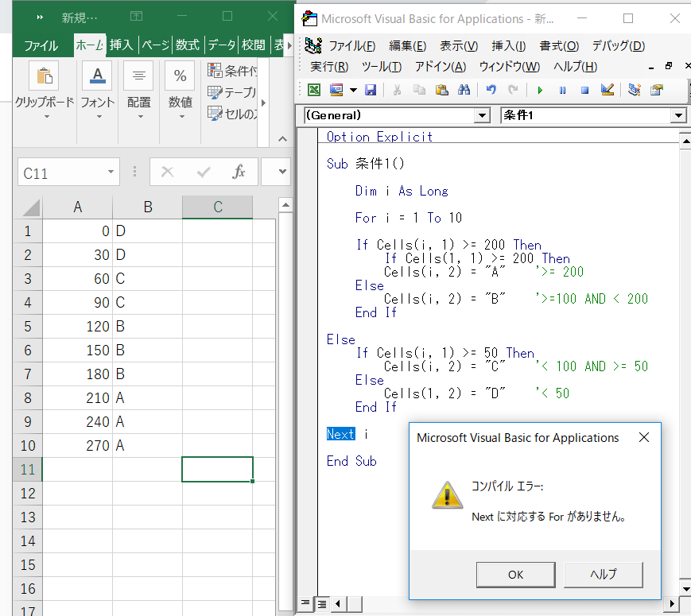Click the Reset stop icon
Viewport: 691px width, 616px height.
click(584, 91)
